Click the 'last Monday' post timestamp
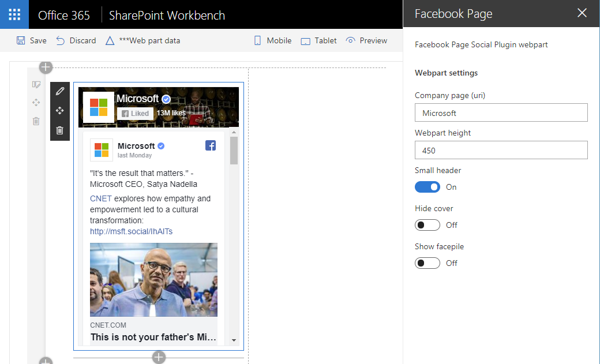600x364 pixels. tap(134, 155)
